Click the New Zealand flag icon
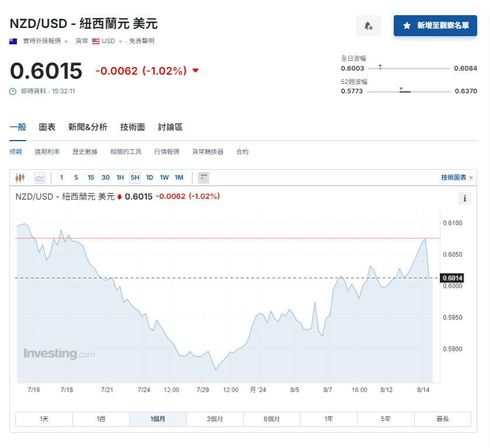 pyautogui.click(x=13, y=41)
